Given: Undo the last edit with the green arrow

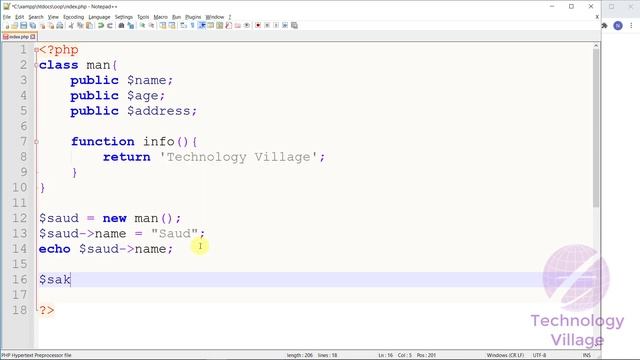Looking at the screenshot, I should tap(101, 26).
